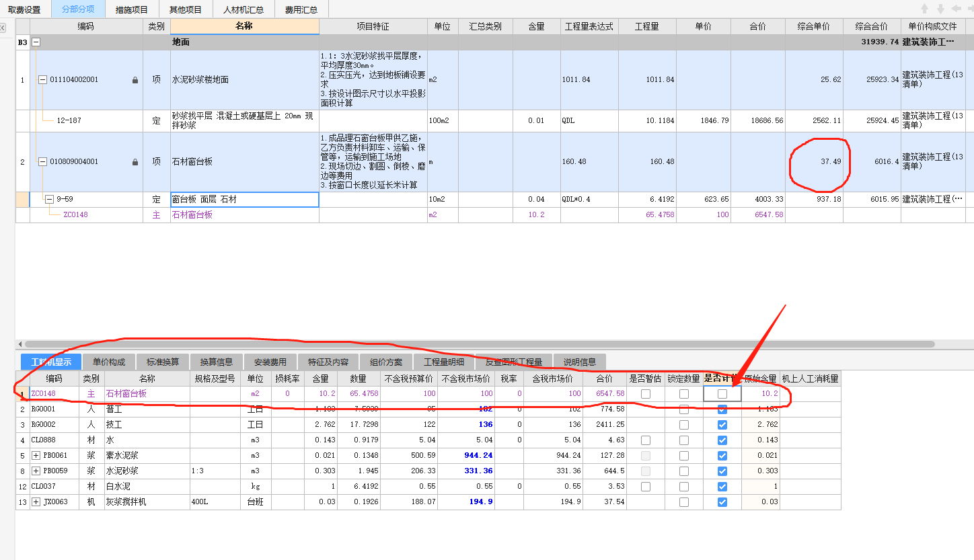This screenshot has height=560, width=974.
Task: Click the move-up arrow icon at top right
Action: click(925, 9)
